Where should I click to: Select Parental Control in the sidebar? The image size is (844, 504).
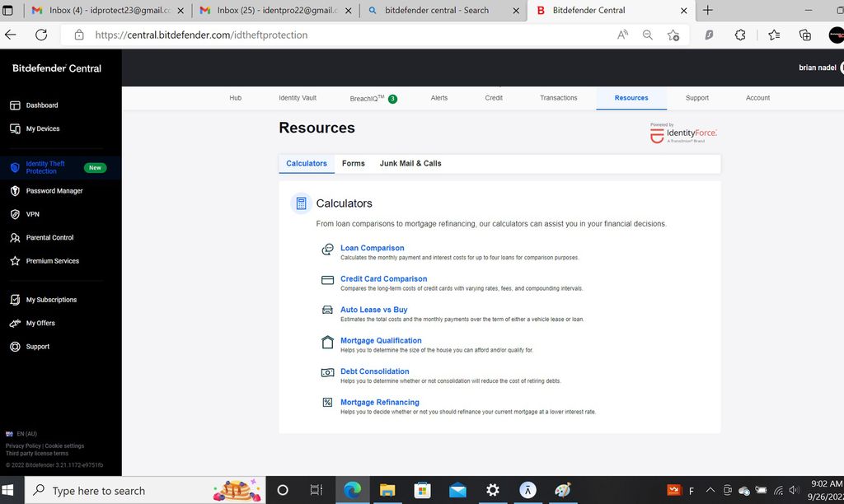[50, 237]
